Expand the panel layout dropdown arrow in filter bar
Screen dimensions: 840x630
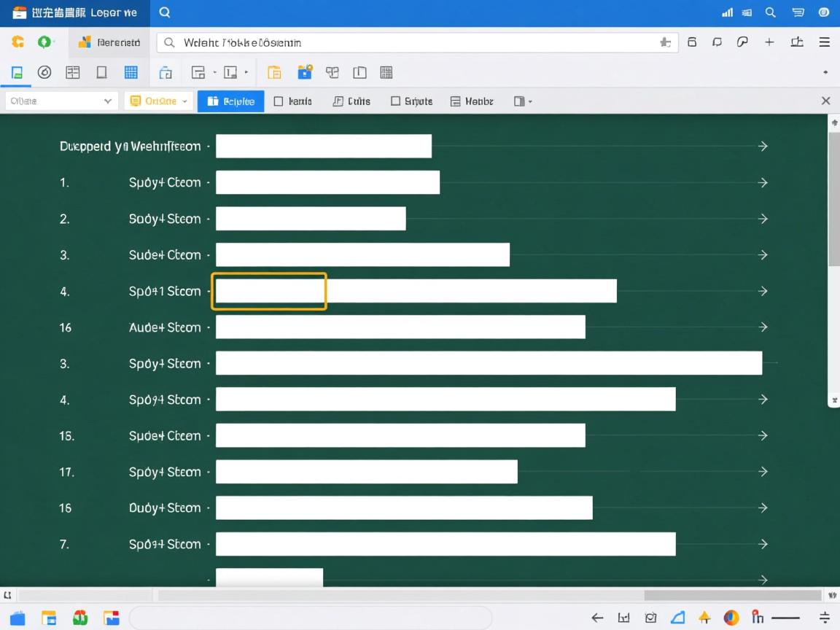coord(530,101)
